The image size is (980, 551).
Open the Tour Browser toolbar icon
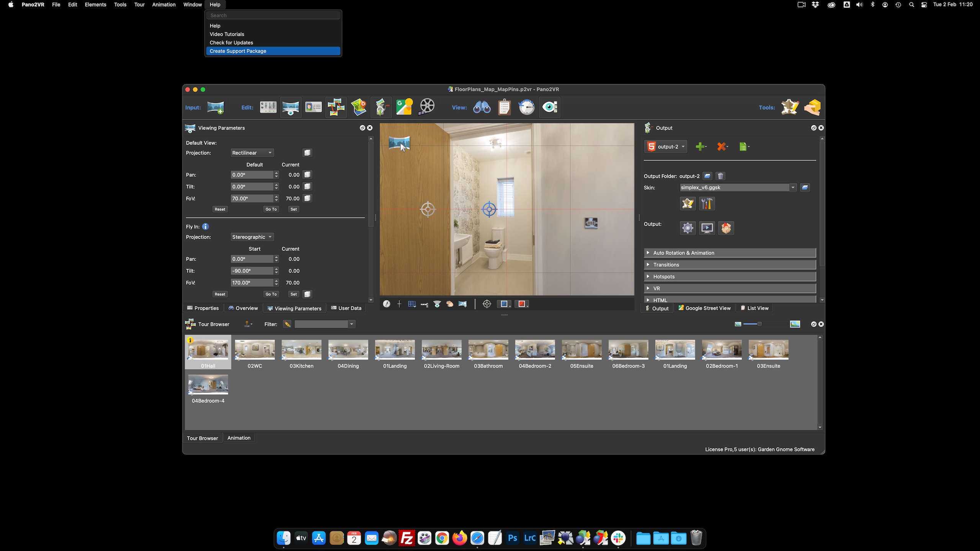coord(336,107)
